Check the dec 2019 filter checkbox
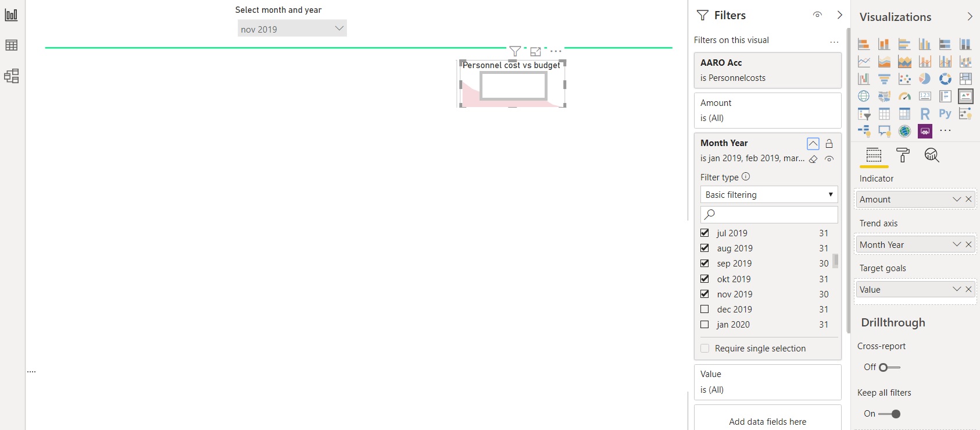 click(704, 309)
